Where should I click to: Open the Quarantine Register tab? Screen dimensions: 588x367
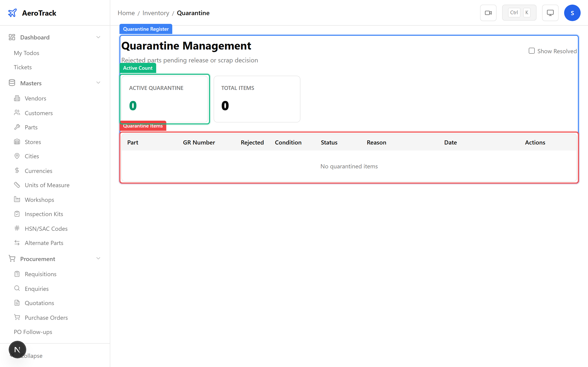point(146,29)
